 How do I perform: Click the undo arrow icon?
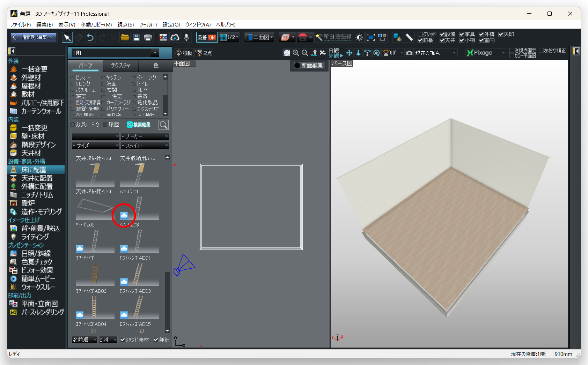tap(90, 37)
